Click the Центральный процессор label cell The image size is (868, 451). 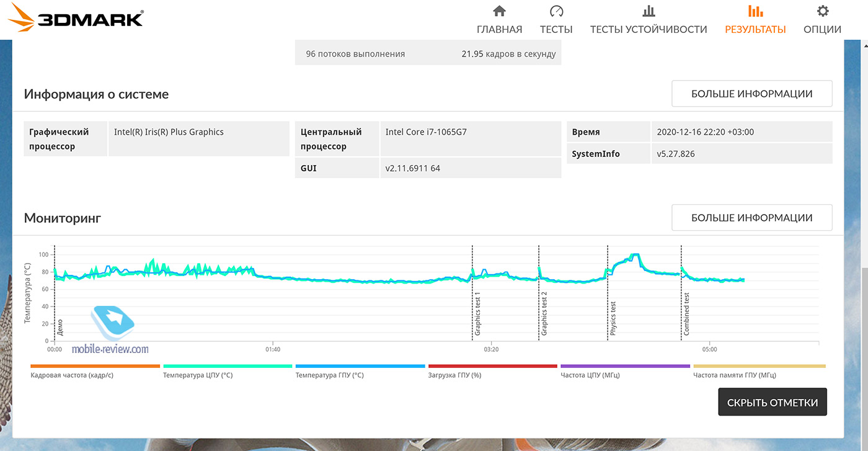(337, 138)
